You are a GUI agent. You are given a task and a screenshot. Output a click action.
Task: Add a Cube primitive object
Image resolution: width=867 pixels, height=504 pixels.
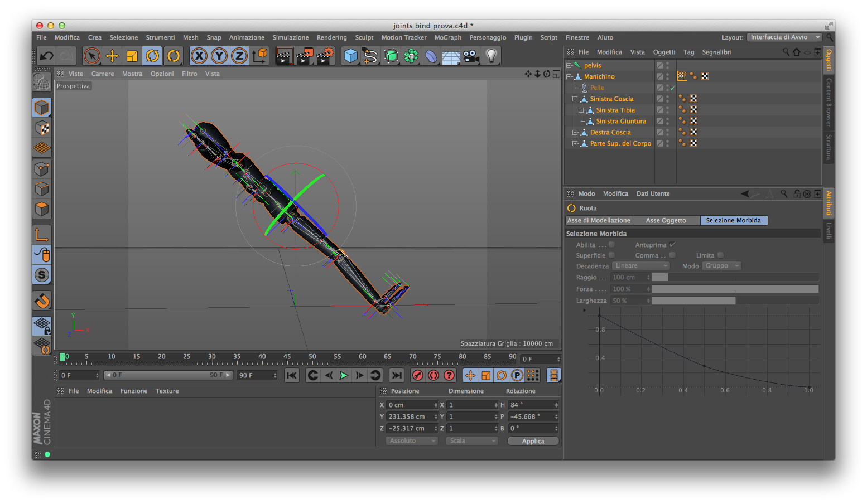(350, 56)
